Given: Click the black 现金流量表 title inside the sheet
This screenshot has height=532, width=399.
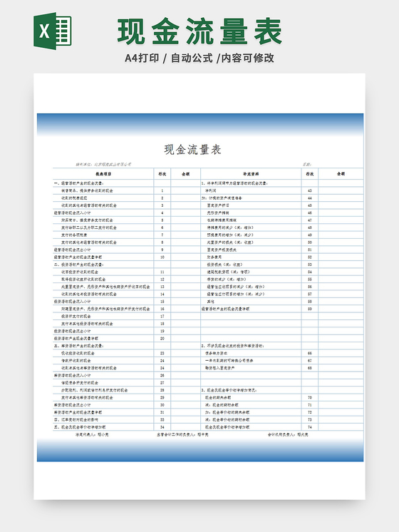Looking at the screenshot, I should tap(192, 149).
